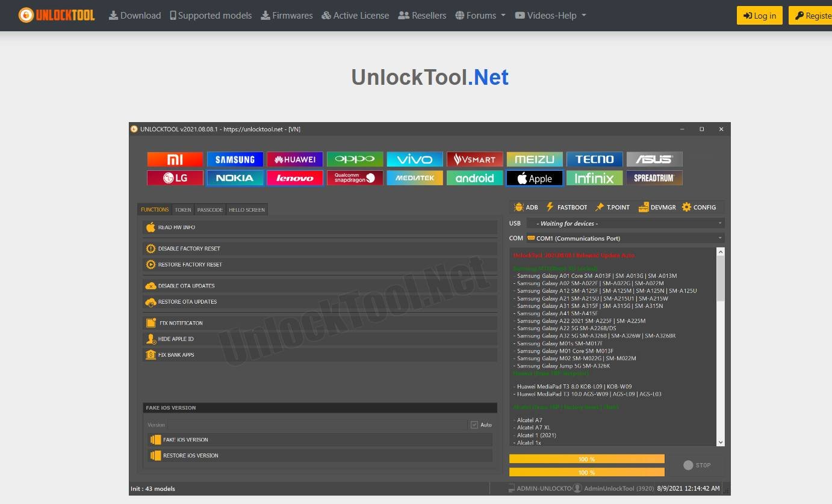832x504 pixels.
Task: Open the Supported models page
Action: [211, 16]
